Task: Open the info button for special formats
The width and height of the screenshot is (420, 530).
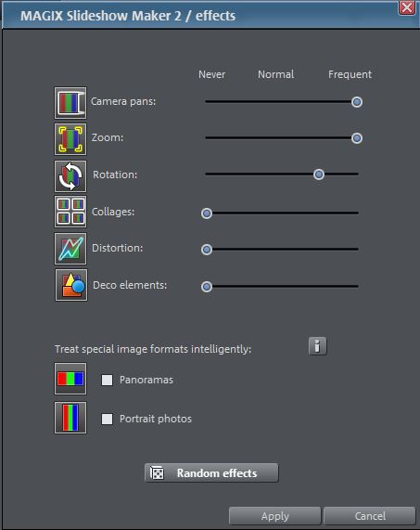Action: (317, 346)
